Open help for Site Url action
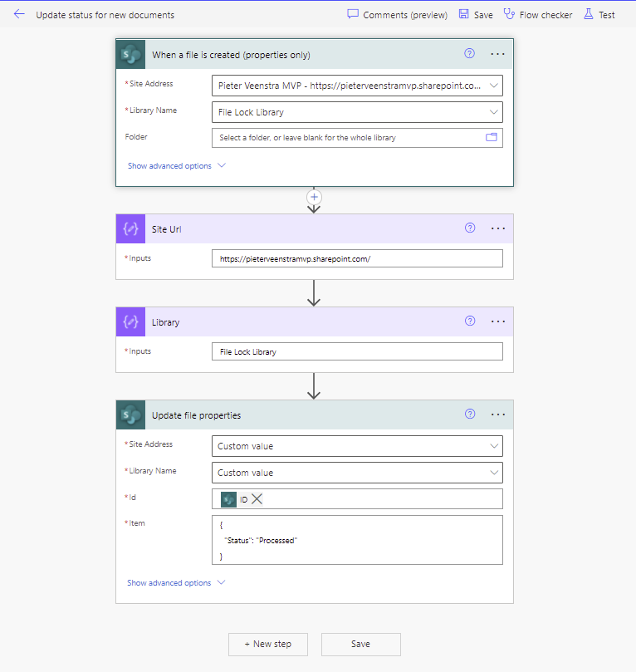Viewport: 636px width, 672px height. (470, 228)
